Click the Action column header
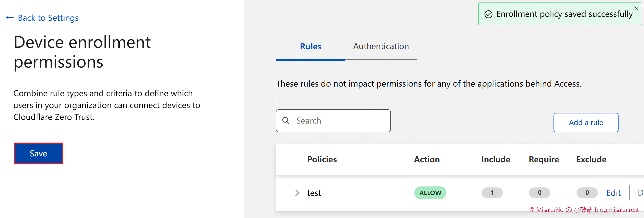Image resolution: width=644 pixels, height=218 pixels. pos(427,159)
